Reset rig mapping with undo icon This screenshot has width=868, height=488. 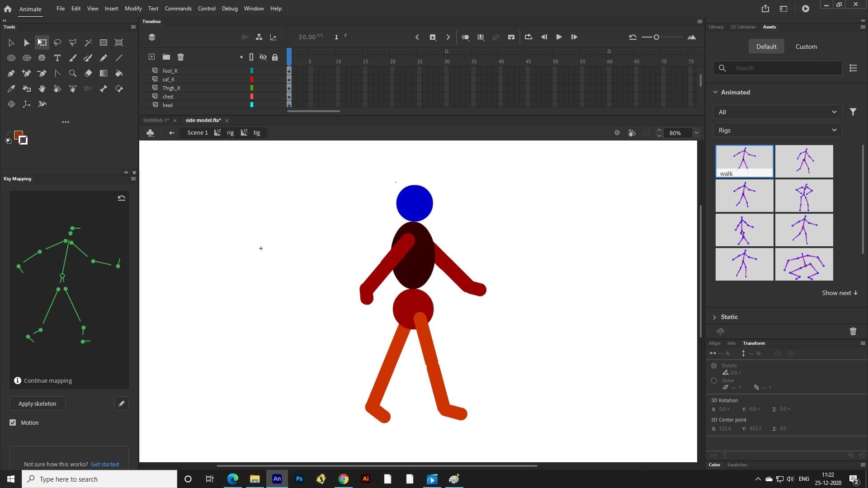tap(122, 198)
